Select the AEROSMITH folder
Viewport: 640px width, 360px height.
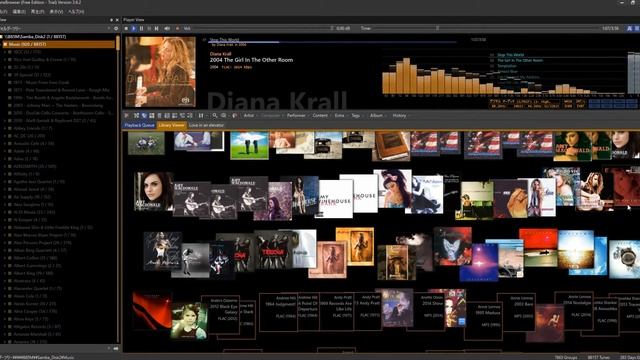(x=35, y=167)
